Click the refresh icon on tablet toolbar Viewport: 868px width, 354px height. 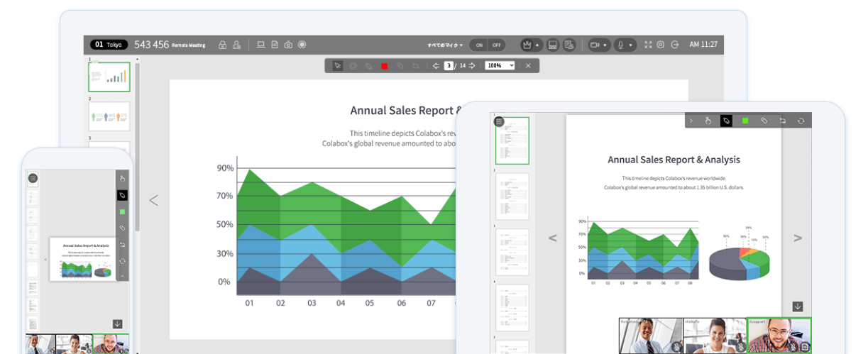(801, 121)
